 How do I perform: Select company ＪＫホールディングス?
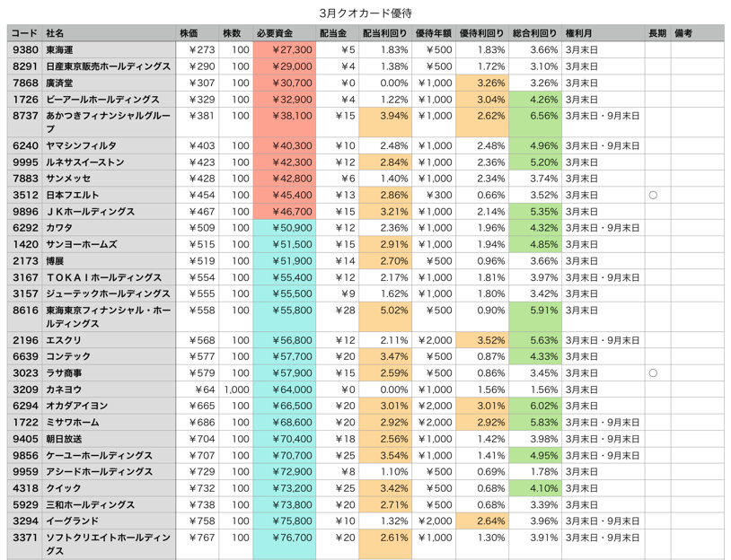tap(90, 212)
